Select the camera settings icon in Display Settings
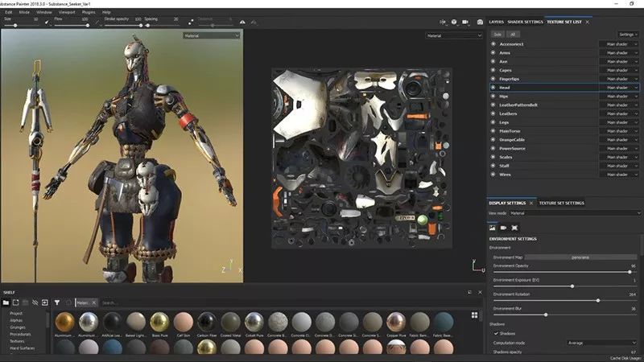This screenshot has width=644, height=362. 504,228
